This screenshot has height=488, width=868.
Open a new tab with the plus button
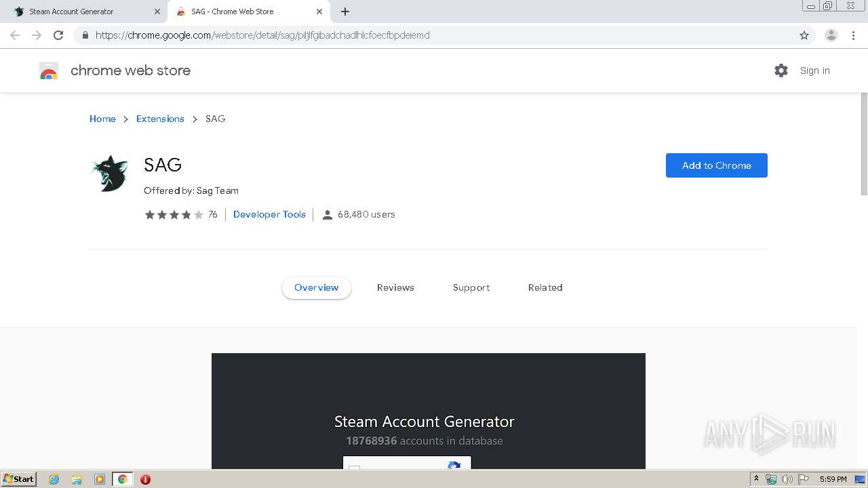345,12
